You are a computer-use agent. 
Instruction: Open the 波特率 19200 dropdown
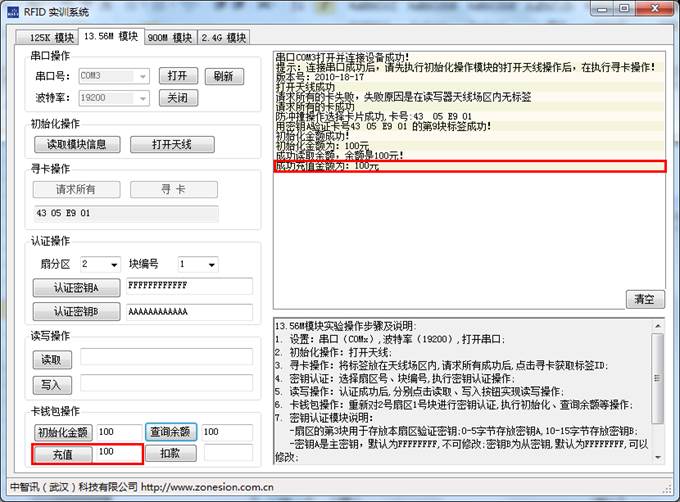(x=143, y=98)
